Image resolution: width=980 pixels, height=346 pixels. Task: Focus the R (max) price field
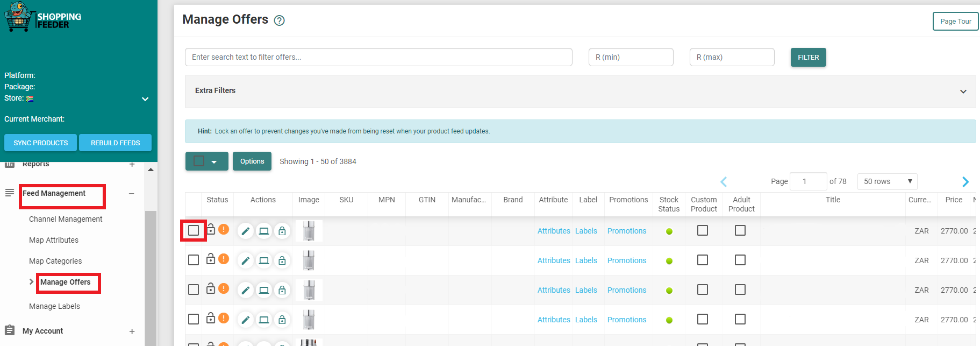(x=732, y=57)
